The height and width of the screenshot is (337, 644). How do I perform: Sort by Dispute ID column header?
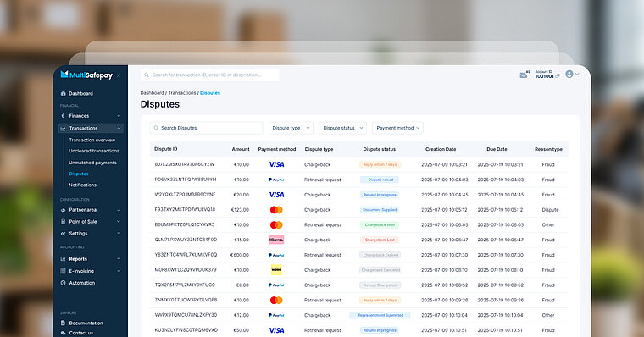165,149
